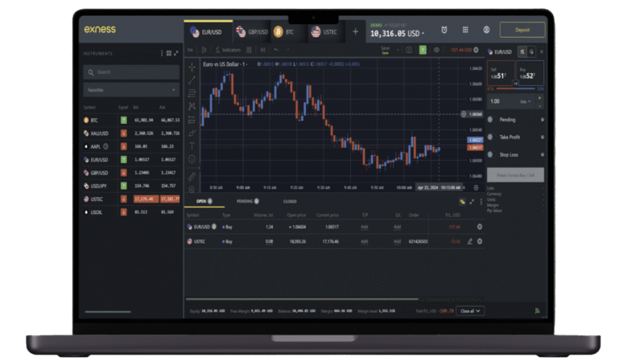Open the Save chart dropdown arrow
644x362 pixels.
pyautogui.click(x=398, y=50)
